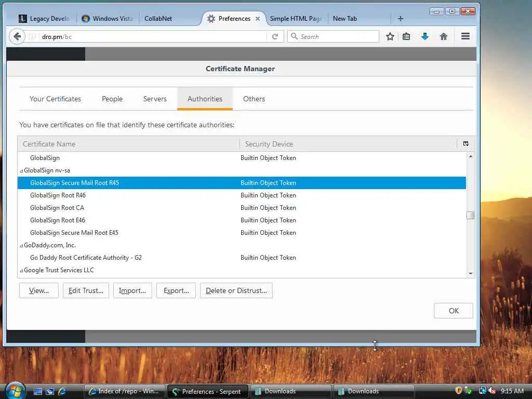Open a new tab with plus icon
Viewport: 532px width, 399px height.
[401, 19]
